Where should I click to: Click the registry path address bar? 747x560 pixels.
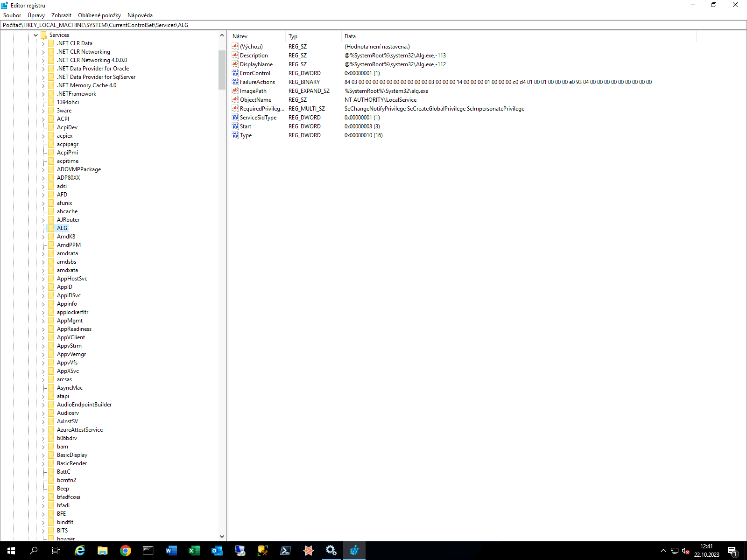tap(373, 25)
